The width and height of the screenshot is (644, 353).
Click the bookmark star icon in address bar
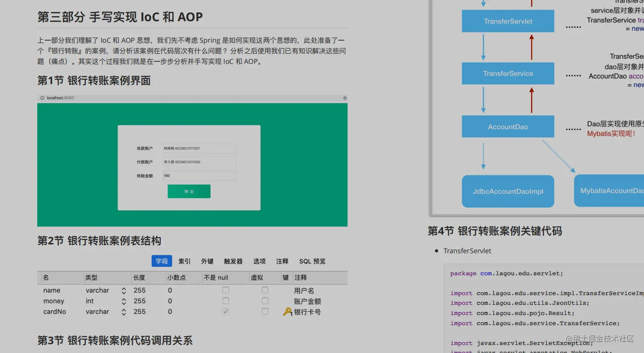tap(345, 98)
